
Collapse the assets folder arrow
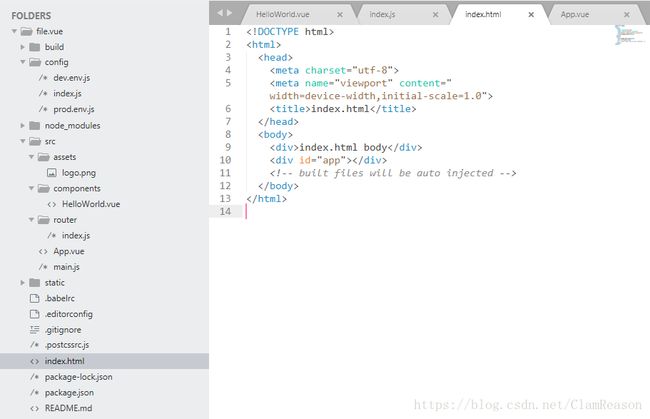pyautogui.click(x=31, y=157)
